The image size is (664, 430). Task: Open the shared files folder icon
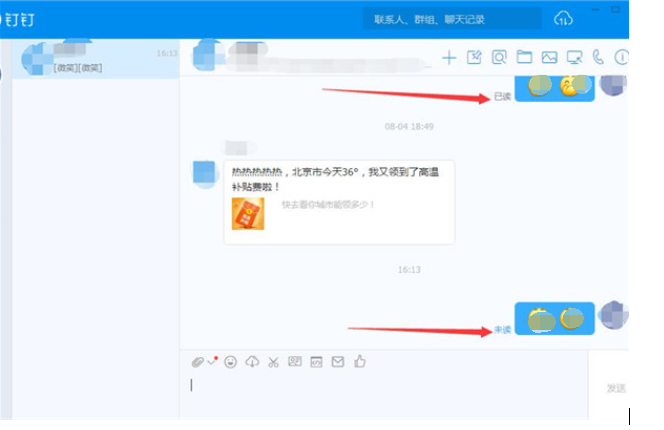[524, 57]
